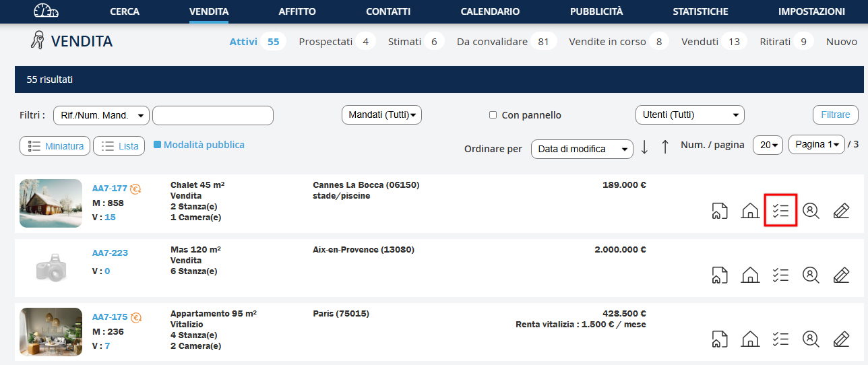Sort results in descending order arrow
The width and height of the screenshot is (868, 365).
coord(644,147)
